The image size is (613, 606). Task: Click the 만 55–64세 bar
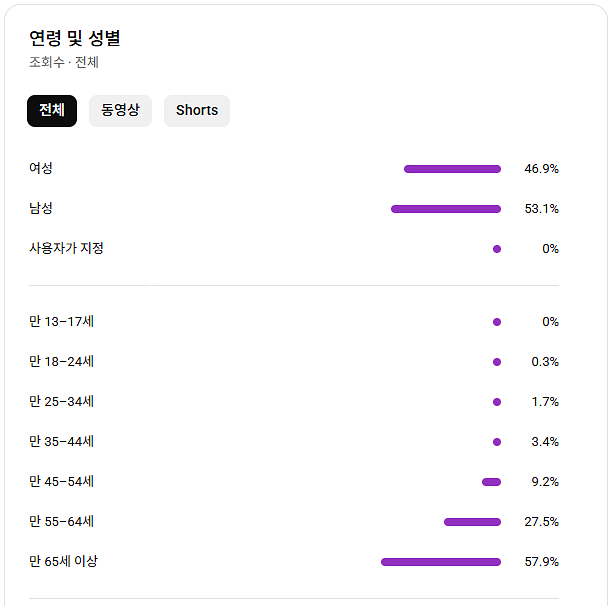472,522
